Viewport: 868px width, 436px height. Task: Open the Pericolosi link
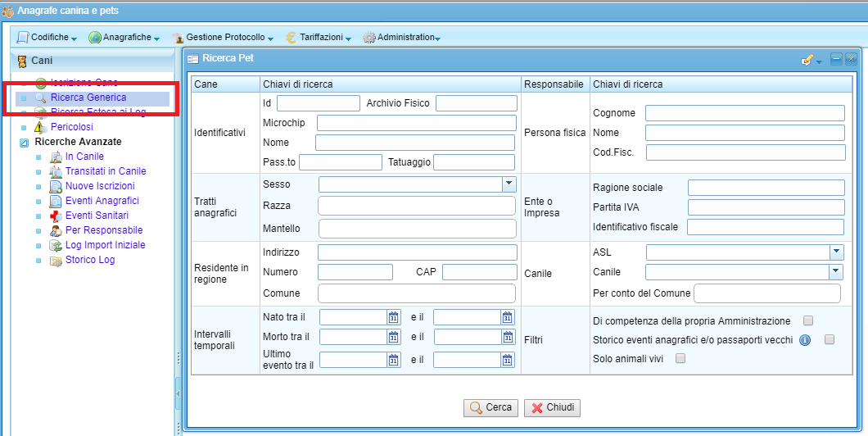point(72,127)
